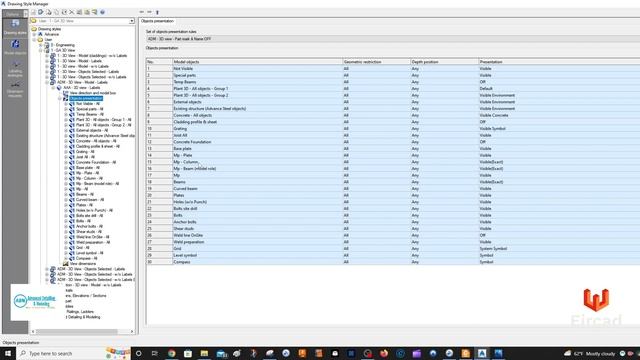
Task: Select 'Temp Beams - All' in the tree
Action: point(90,114)
